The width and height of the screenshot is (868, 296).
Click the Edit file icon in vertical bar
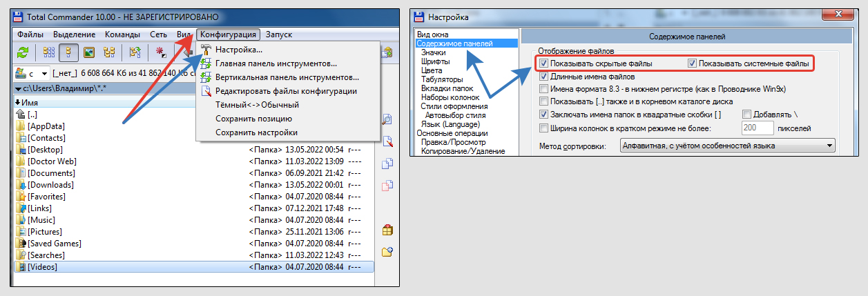387,141
